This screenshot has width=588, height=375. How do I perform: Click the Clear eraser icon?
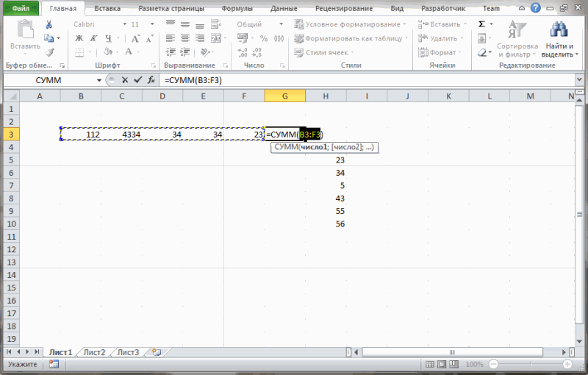(x=482, y=52)
